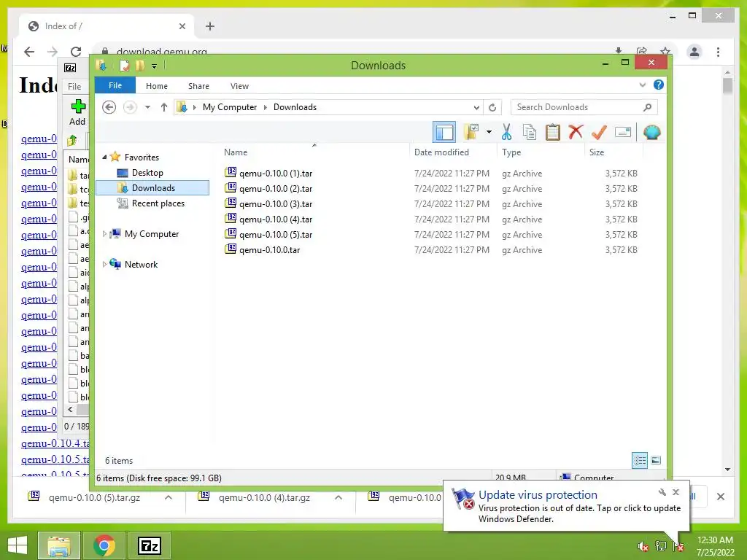Image resolution: width=747 pixels, height=560 pixels.
Task: Click the muted volume tray icon
Action: 643,546
